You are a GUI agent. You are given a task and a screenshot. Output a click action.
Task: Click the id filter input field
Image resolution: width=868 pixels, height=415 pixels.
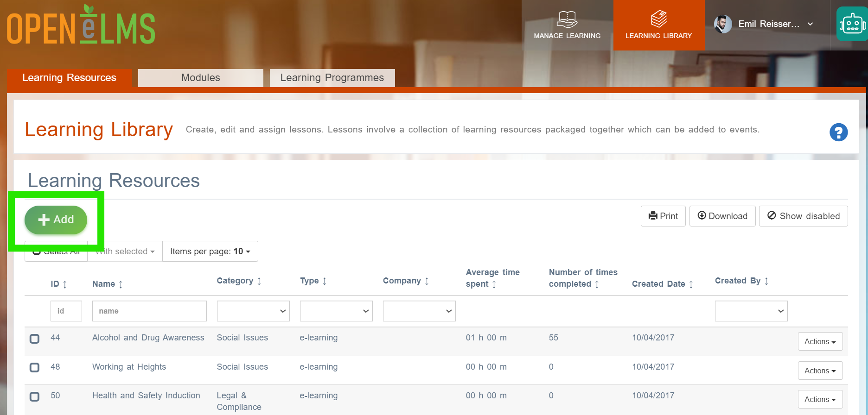click(x=66, y=311)
